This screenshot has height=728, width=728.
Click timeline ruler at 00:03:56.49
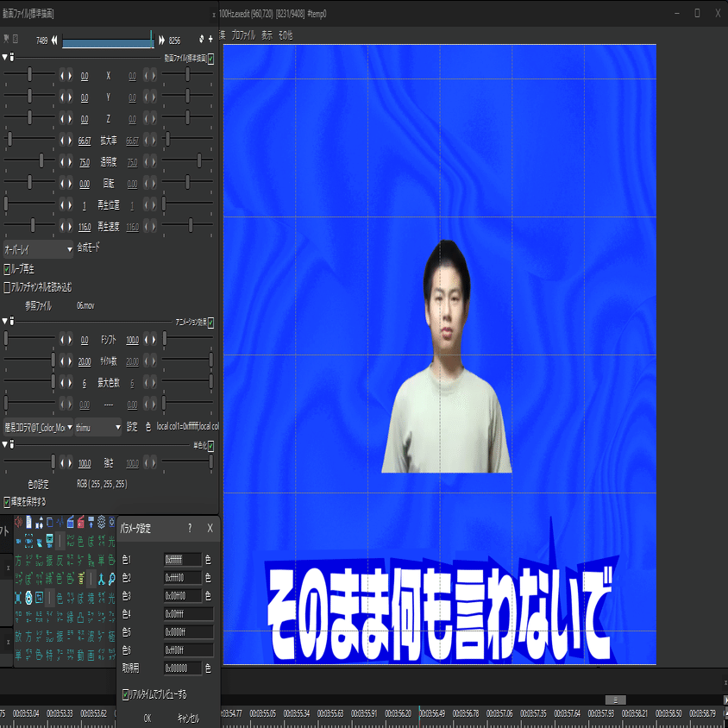[432, 713]
